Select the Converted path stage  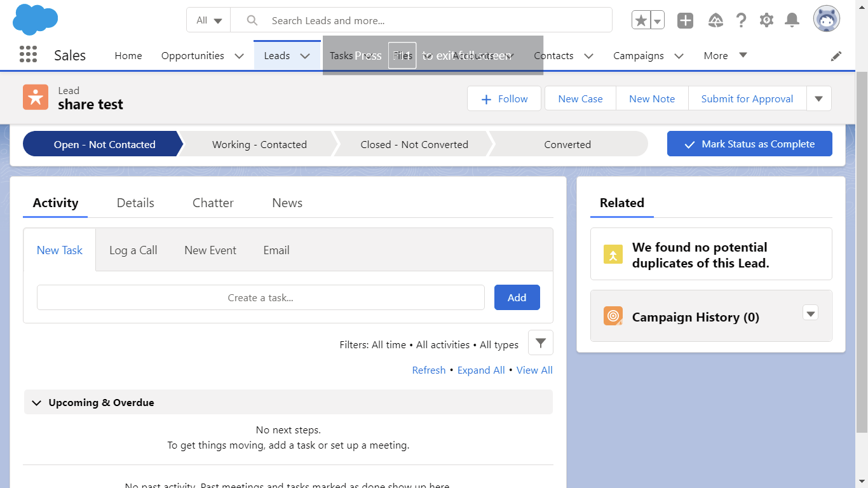tap(567, 144)
